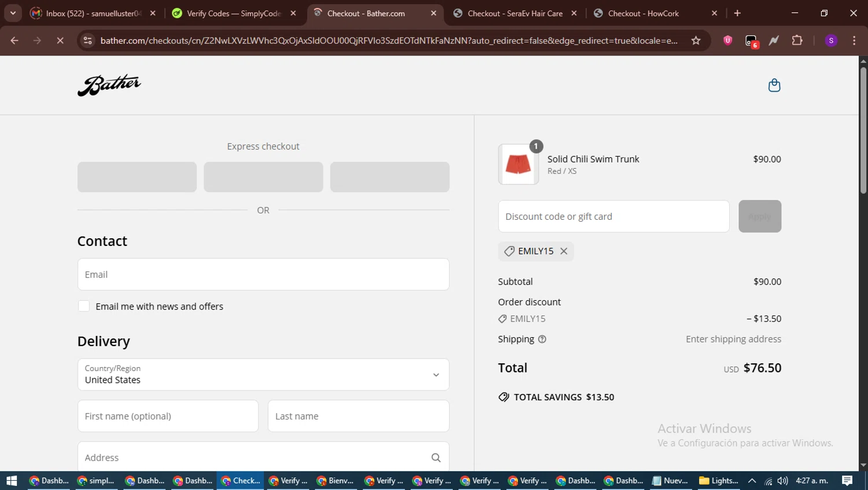Open the volume speaker tray icon

point(782,481)
